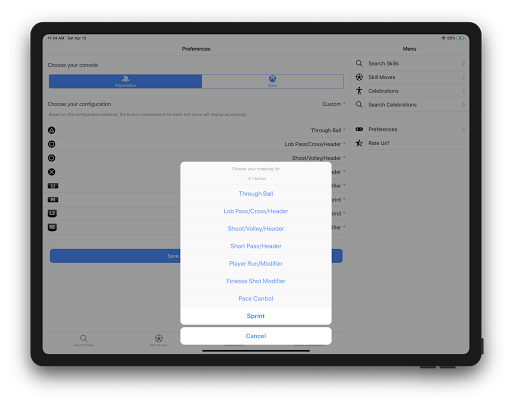512x406 pixels.
Task: Select Short Pass/Header mapping option
Action: pos(256,246)
